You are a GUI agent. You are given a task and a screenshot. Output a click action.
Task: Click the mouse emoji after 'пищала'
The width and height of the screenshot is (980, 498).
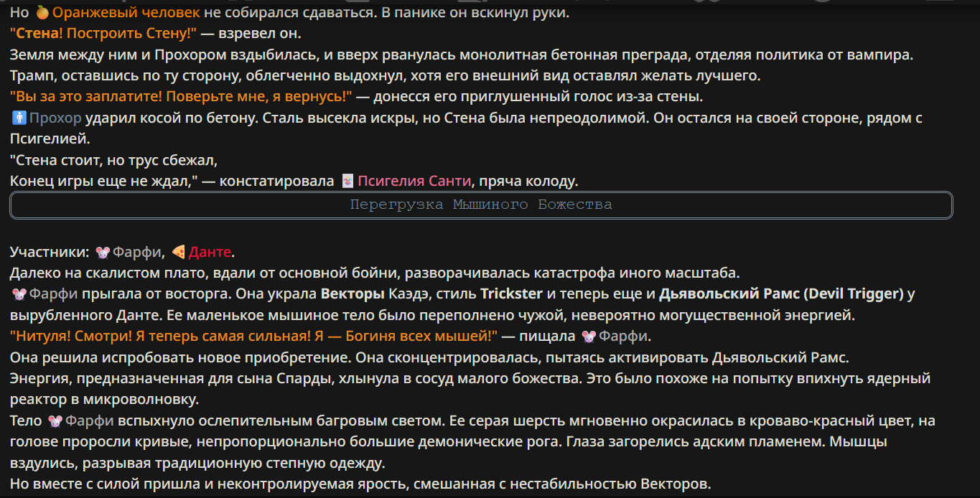click(588, 336)
